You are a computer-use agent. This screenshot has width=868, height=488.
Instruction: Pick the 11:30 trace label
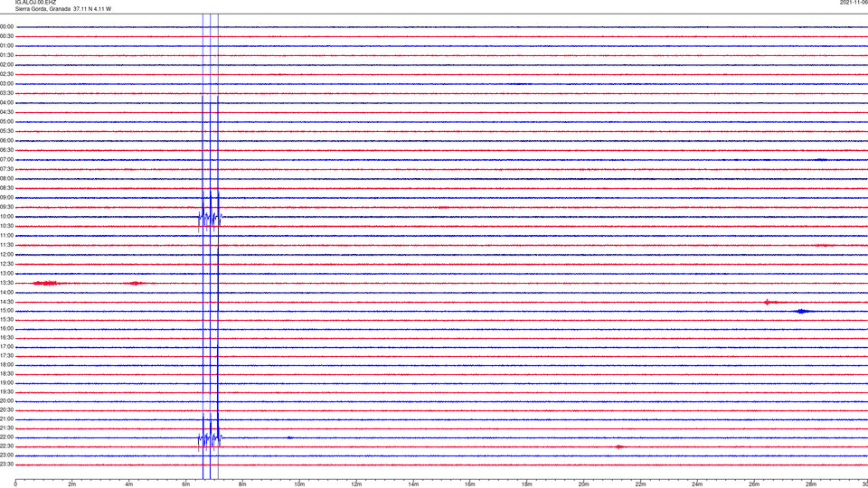[6, 245]
